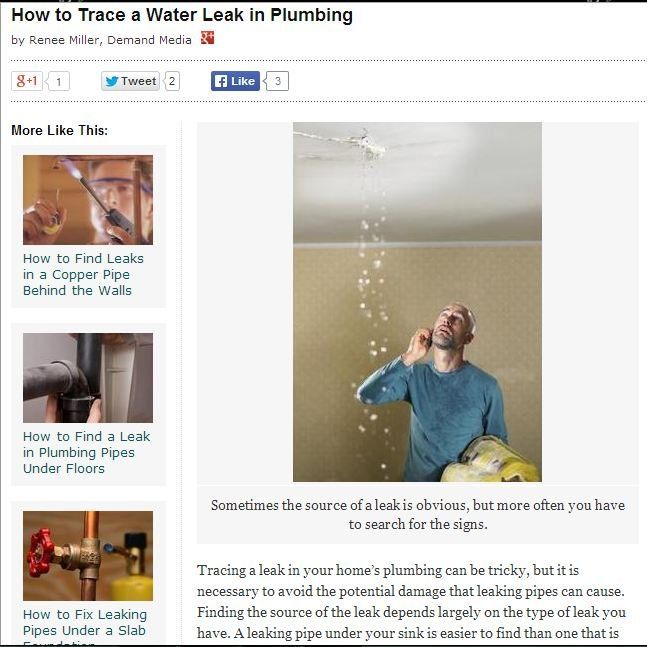Click the ceiling leak main article photo

tap(417, 302)
